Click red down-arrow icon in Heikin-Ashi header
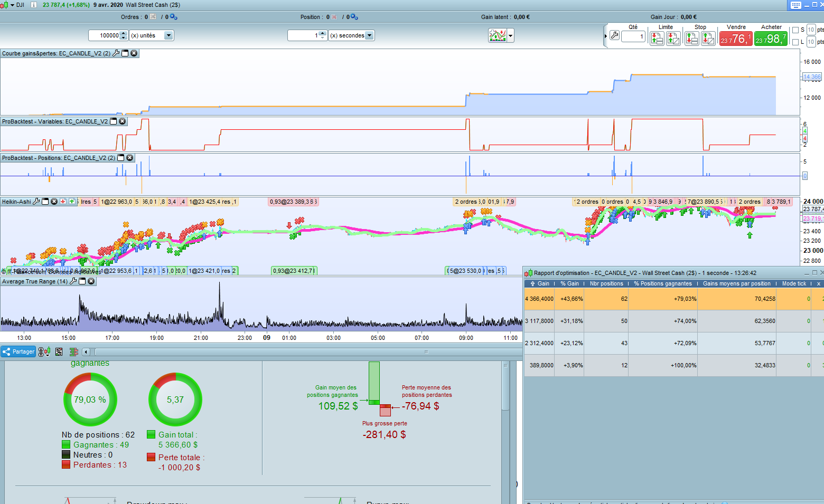The image size is (824, 504). coord(63,202)
